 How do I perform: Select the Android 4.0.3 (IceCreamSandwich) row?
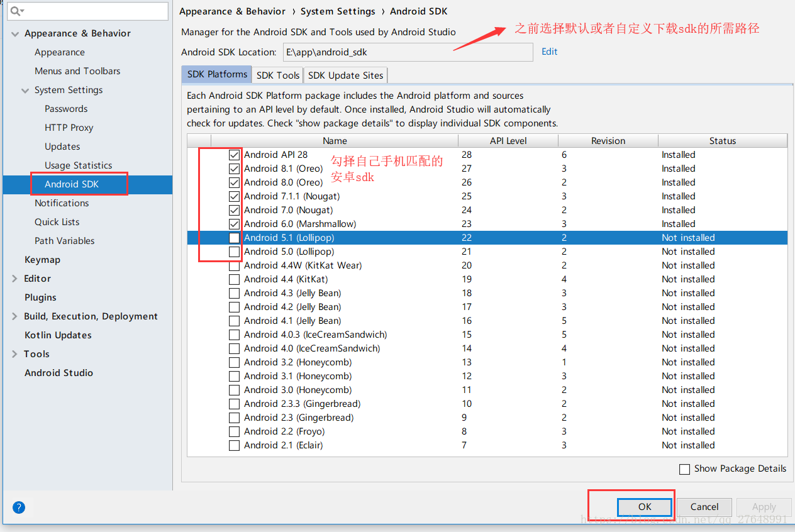(x=487, y=335)
